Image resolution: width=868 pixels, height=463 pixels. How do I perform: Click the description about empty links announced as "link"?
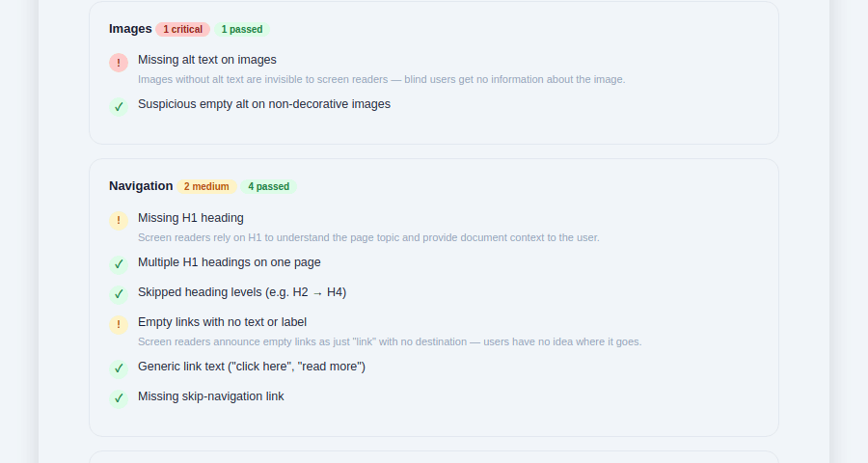click(x=390, y=341)
